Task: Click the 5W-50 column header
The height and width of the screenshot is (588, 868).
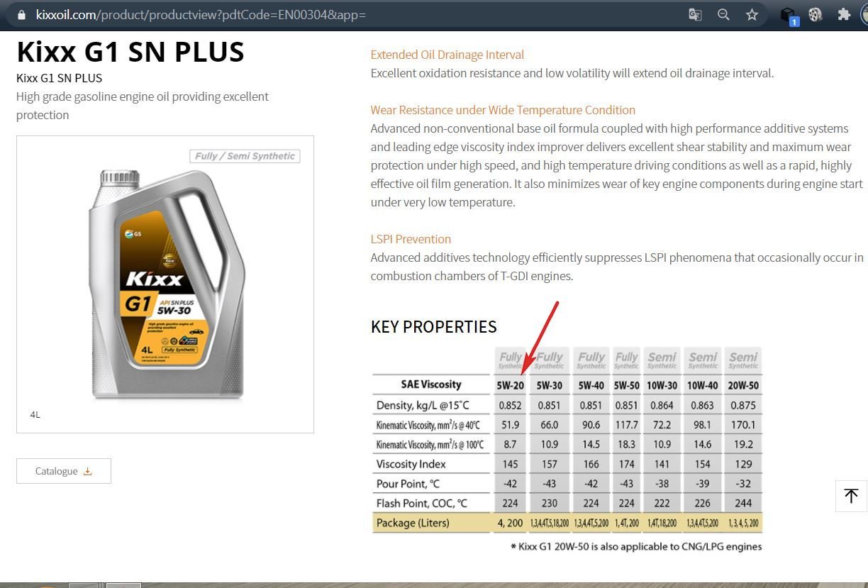Action: 627,385
